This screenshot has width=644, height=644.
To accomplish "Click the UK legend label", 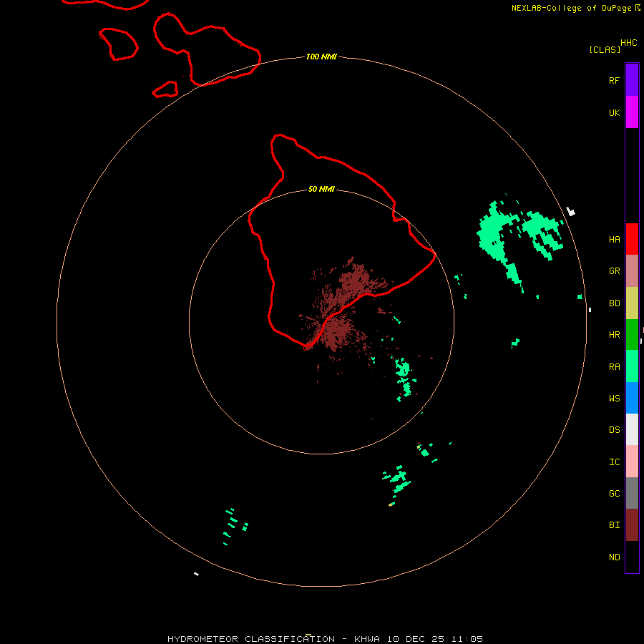I will pos(614,112).
